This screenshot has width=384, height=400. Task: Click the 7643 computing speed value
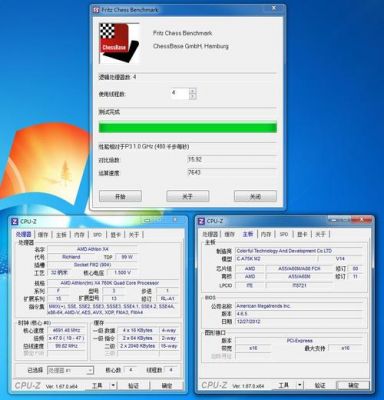[194, 172]
